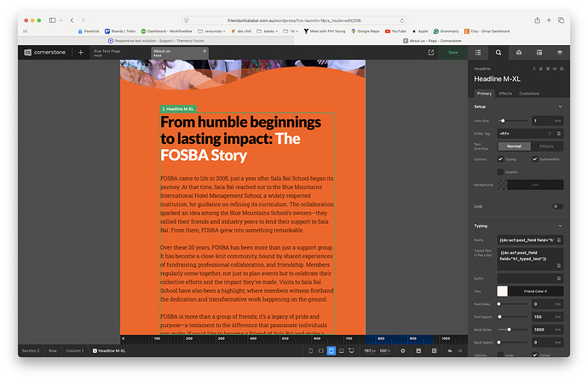Open the Layers stack panel icon

(560, 53)
